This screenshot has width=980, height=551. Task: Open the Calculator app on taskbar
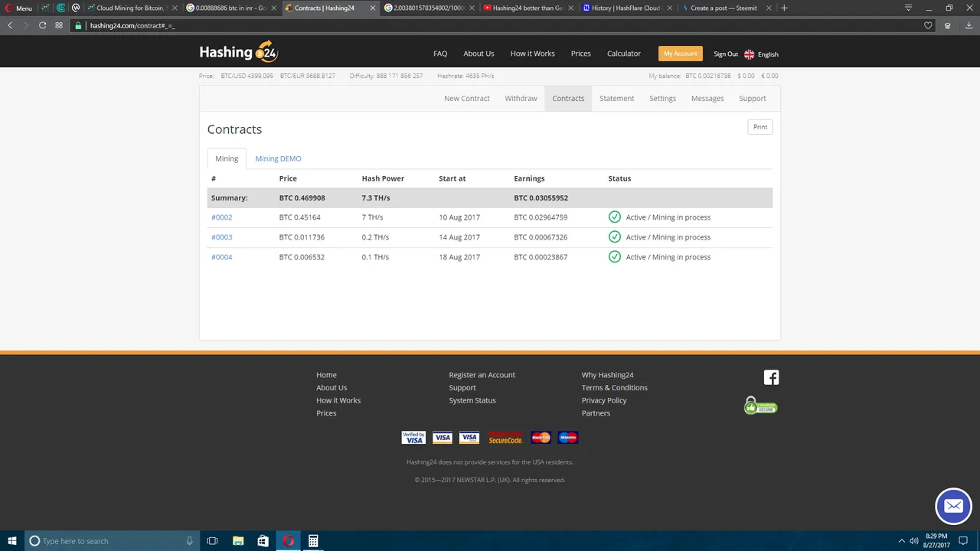point(312,541)
